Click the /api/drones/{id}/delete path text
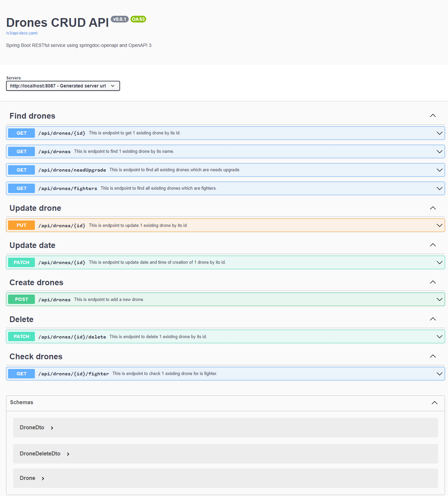 click(x=72, y=337)
